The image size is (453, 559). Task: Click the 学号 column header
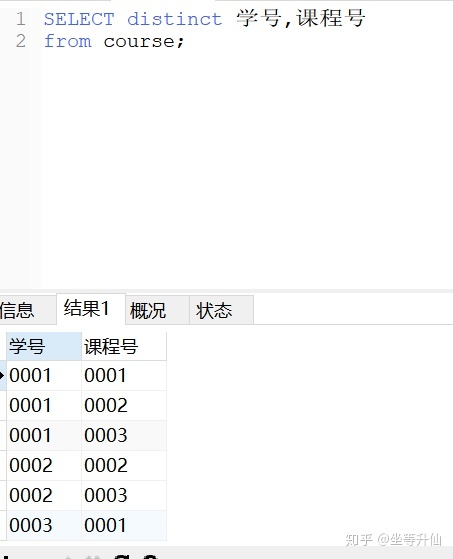click(44, 346)
